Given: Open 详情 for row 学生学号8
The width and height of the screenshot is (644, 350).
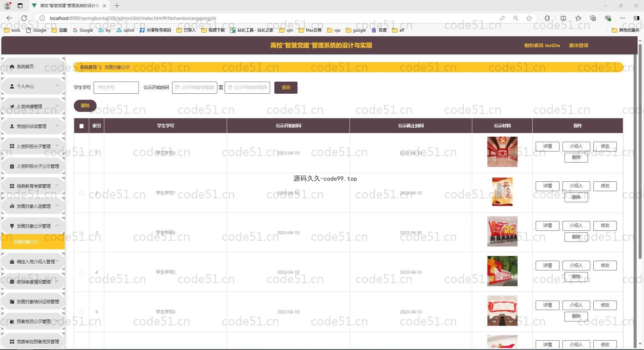Looking at the screenshot, I should tap(547, 146).
